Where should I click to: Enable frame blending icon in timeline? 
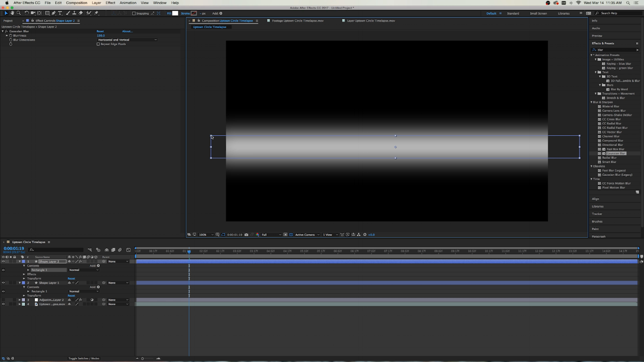coord(113,250)
